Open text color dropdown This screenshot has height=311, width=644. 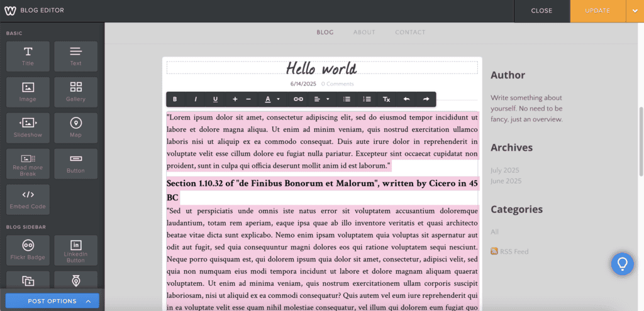click(x=272, y=99)
